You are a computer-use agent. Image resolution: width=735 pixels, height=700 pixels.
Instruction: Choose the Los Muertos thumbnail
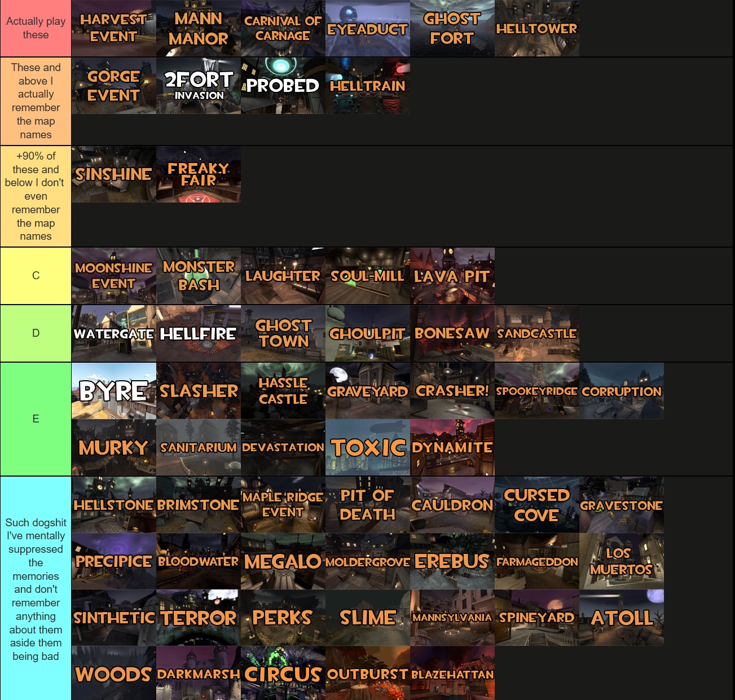(x=622, y=561)
